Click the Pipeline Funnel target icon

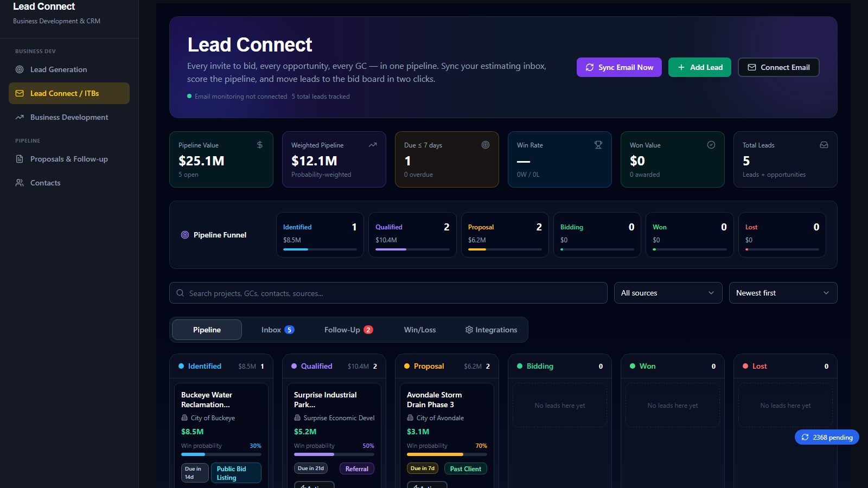[185, 235]
